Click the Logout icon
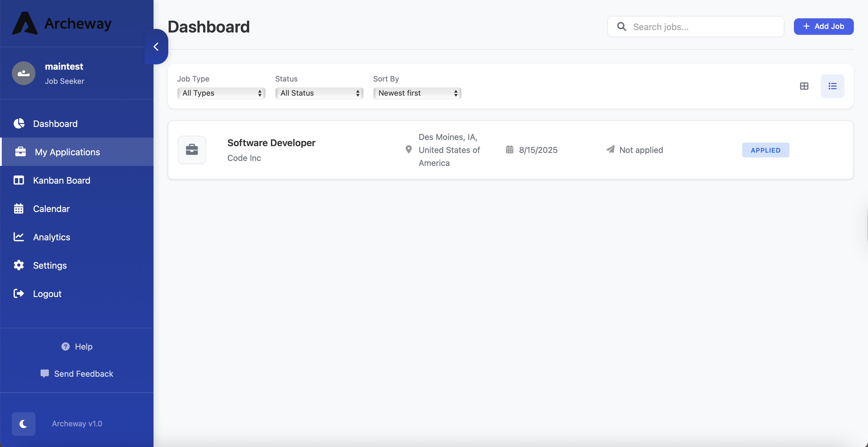868x447 pixels. 19,293
